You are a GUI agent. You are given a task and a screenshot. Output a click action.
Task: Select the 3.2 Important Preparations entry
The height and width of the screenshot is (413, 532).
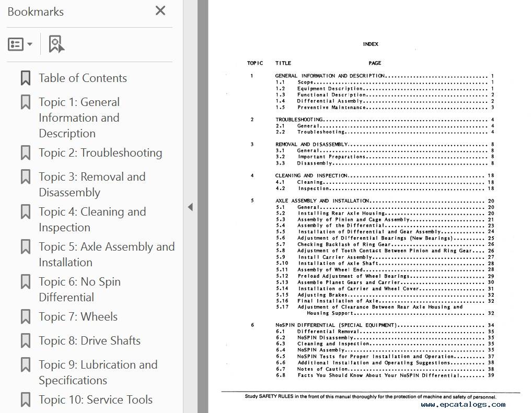(385, 157)
